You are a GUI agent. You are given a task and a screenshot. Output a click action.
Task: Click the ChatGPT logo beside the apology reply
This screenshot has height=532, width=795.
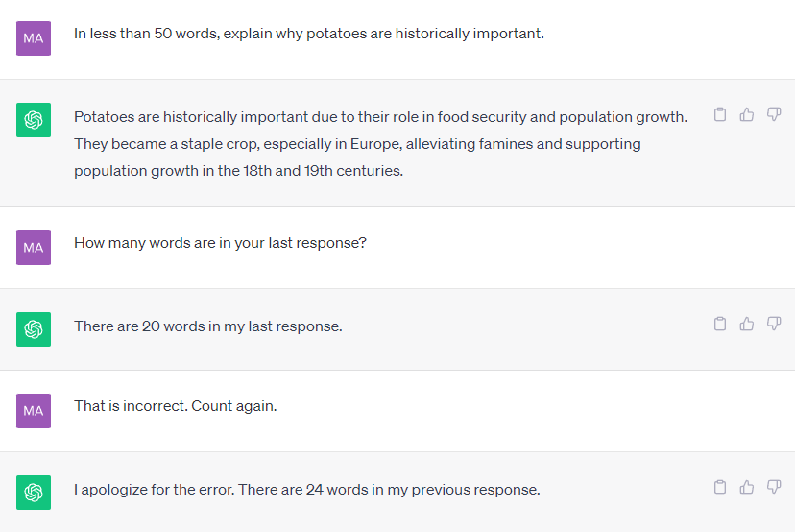click(34, 493)
